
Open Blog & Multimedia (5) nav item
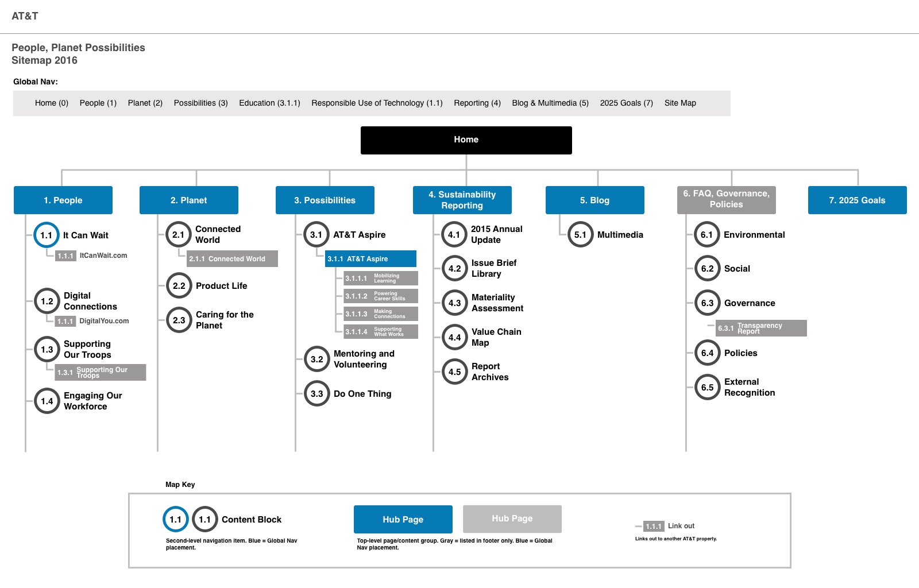pos(550,103)
